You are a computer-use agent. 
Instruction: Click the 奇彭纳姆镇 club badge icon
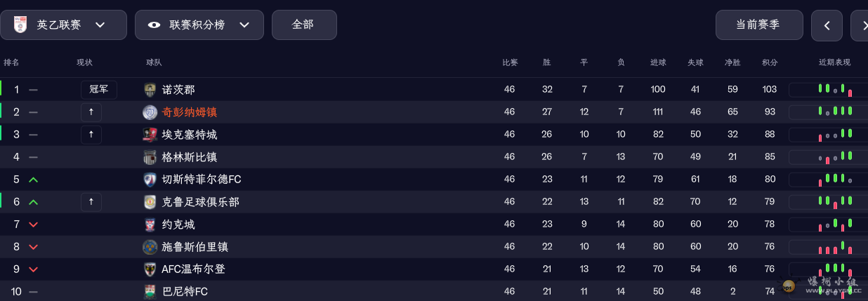click(150, 112)
